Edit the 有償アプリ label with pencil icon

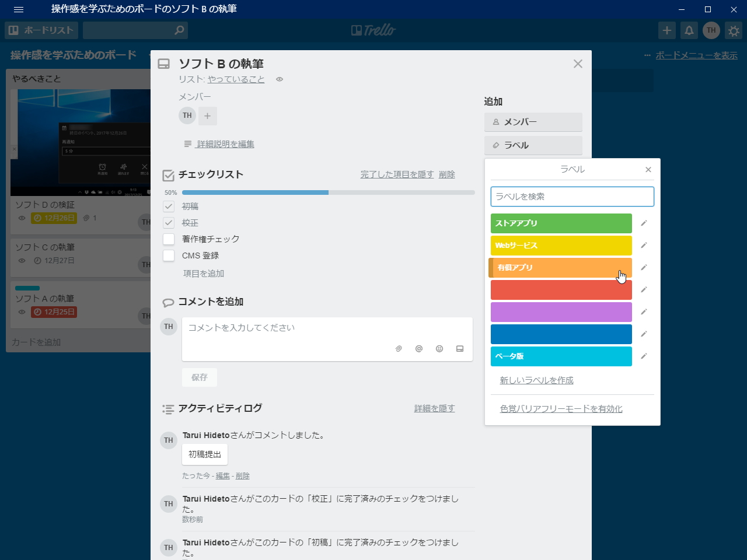tap(644, 268)
